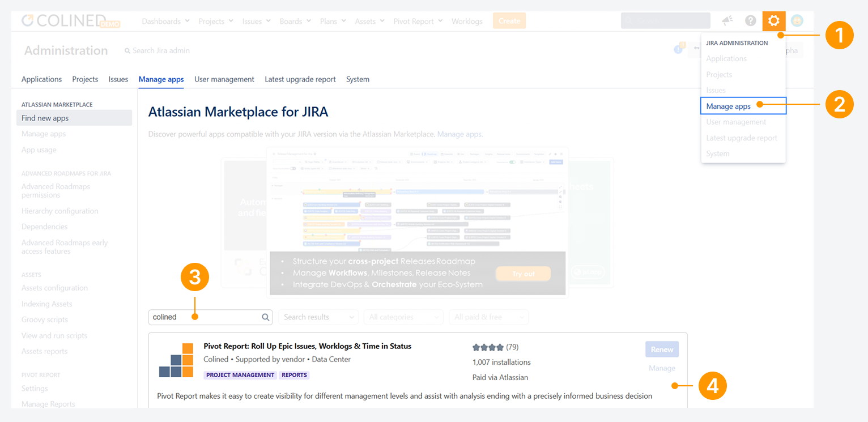Click the PROJECT MANAGEMENT category tag

click(x=240, y=375)
